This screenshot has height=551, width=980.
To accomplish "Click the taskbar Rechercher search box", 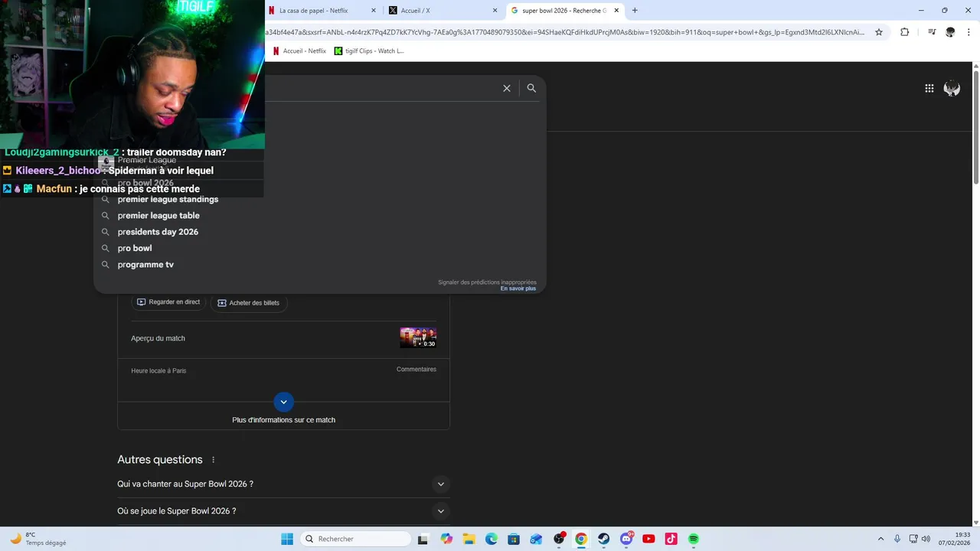I will click(x=355, y=539).
